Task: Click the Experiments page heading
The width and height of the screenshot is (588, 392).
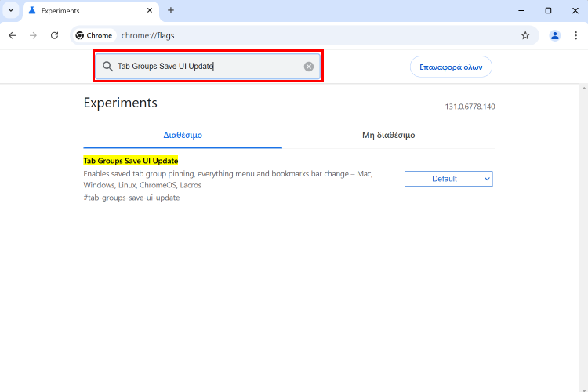Action: pos(121,103)
